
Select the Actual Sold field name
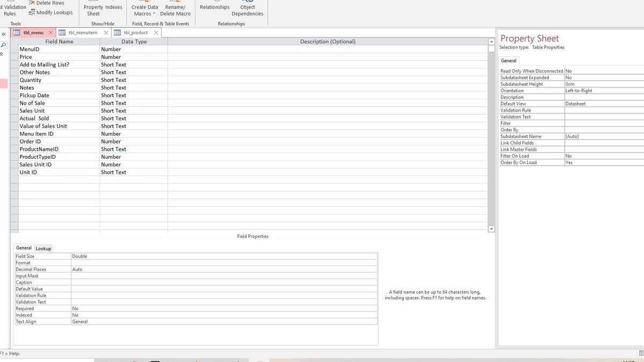click(59, 119)
